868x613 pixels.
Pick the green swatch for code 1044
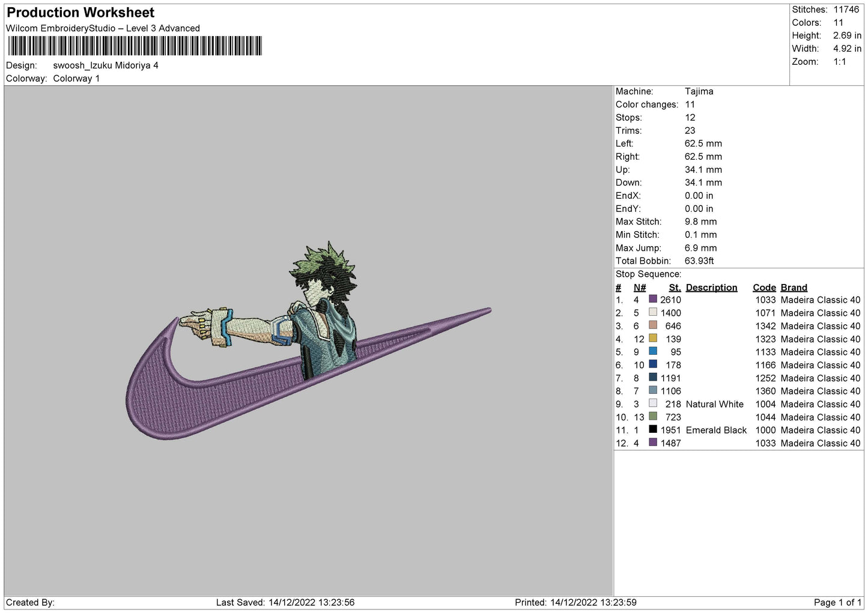click(x=652, y=417)
